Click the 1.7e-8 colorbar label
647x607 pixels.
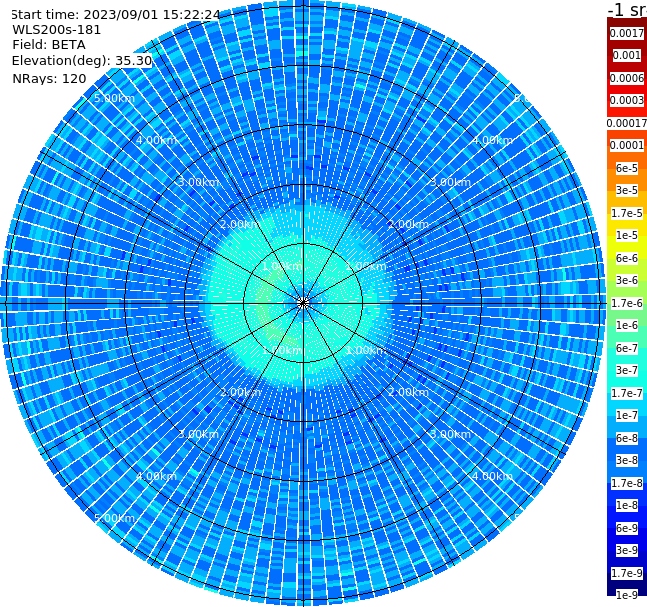pos(627,483)
